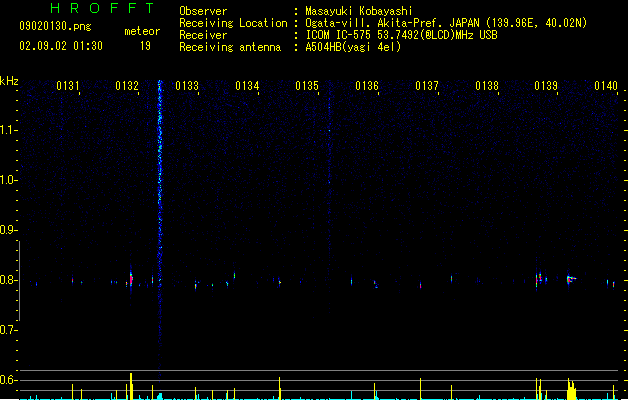Click the kHz axis label
The image size is (629, 400).
(9, 81)
